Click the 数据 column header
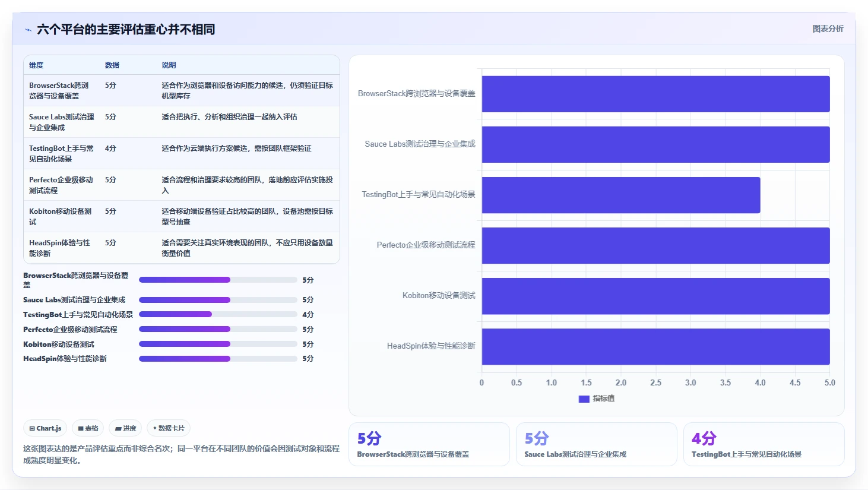Viewport: 868px width, 490px height. (112, 65)
